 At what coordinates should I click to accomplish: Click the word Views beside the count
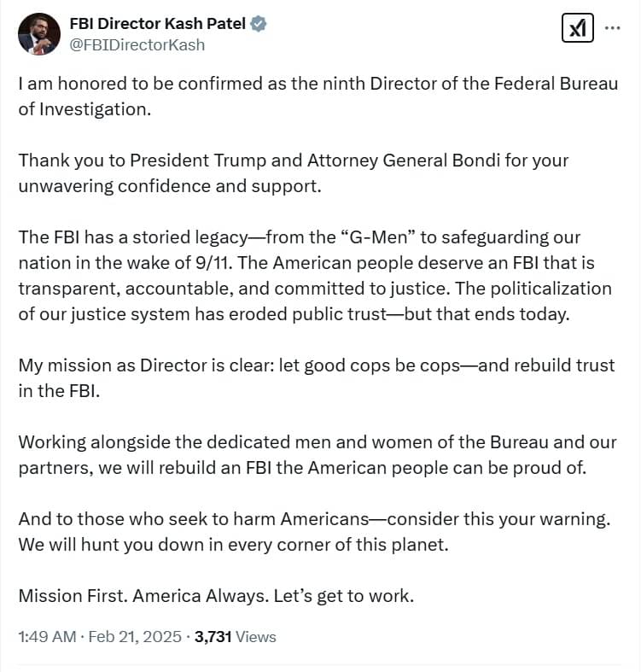click(256, 637)
